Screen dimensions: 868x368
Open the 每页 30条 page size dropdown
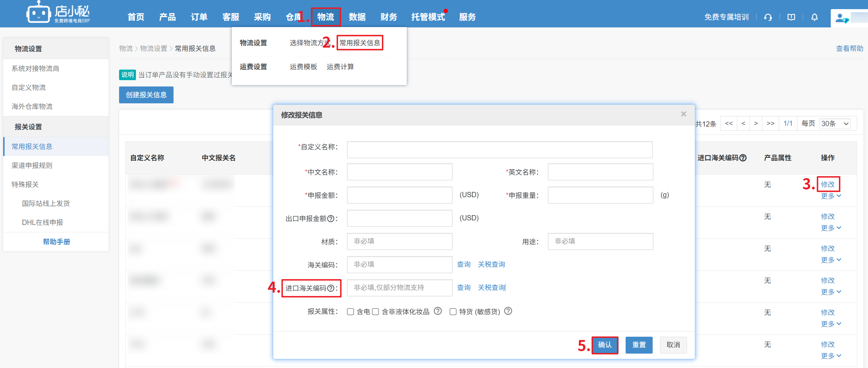tap(835, 124)
